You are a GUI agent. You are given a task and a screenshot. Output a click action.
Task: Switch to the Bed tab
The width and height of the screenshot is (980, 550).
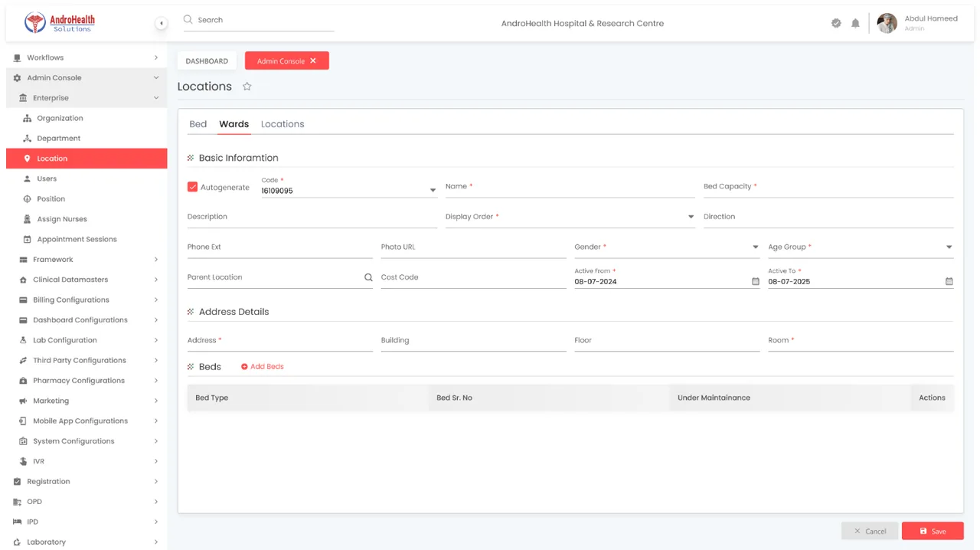click(198, 124)
